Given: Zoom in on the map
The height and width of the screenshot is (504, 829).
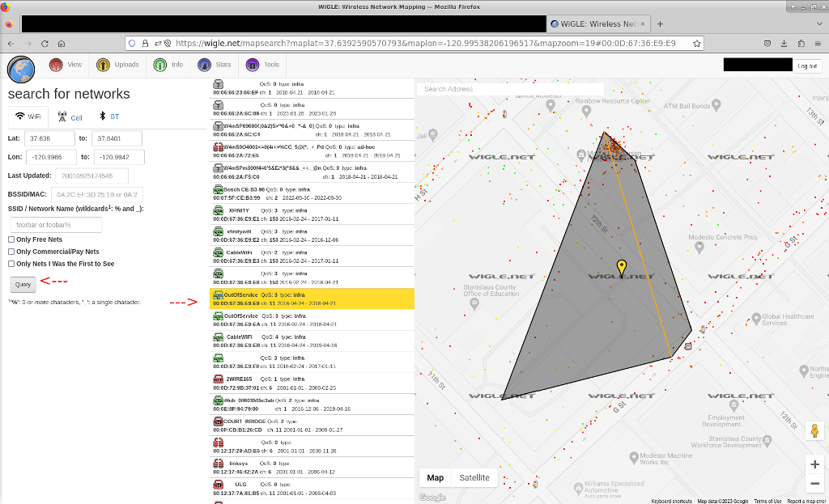Looking at the screenshot, I should pyautogui.click(x=814, y=464).
